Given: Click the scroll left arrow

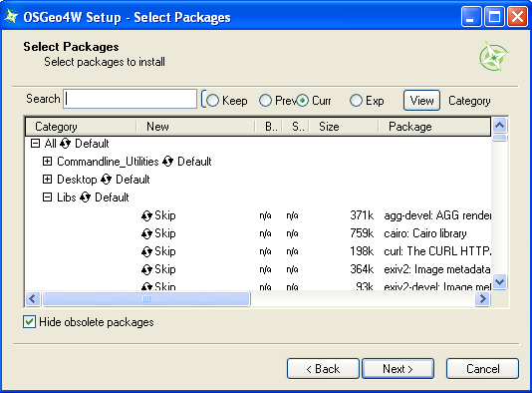Looking at the screenshot, I should coord(33,299).
